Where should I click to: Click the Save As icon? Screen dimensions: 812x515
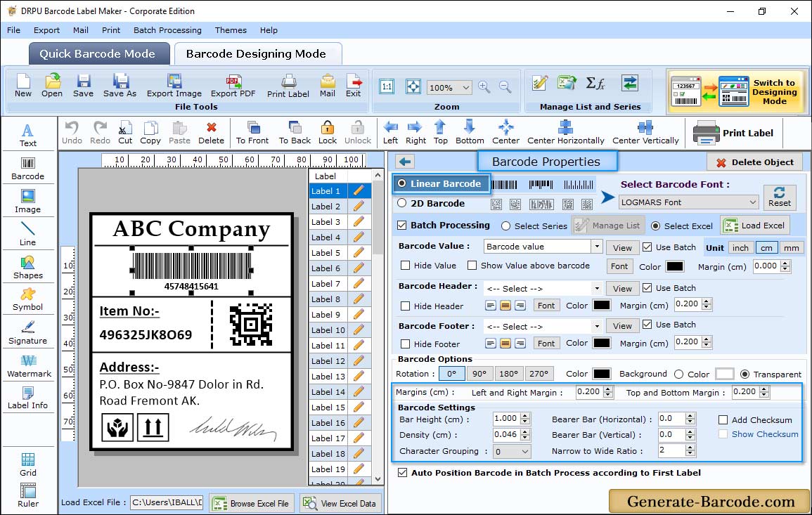(120, 85)
